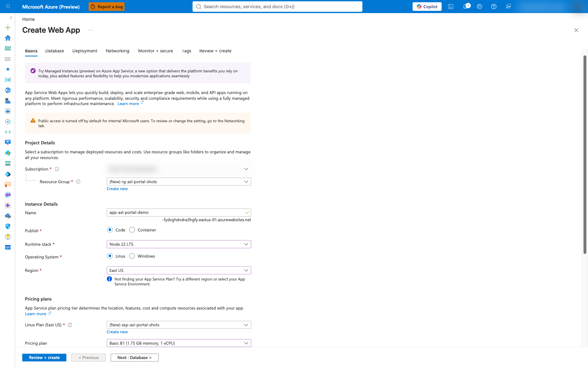Open the notifications bell icon
Viewport: 588px width, 368px height.
466,7
